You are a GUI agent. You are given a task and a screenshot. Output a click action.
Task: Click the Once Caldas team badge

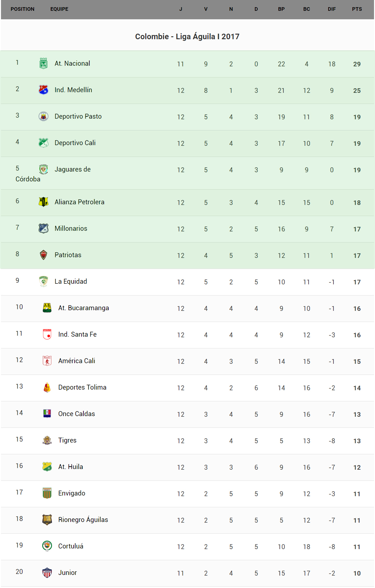coord(47,414)
